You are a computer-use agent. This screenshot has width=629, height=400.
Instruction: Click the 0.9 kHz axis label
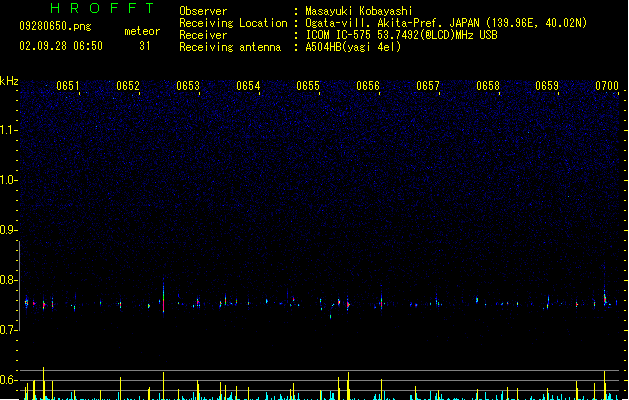[8, 230]
